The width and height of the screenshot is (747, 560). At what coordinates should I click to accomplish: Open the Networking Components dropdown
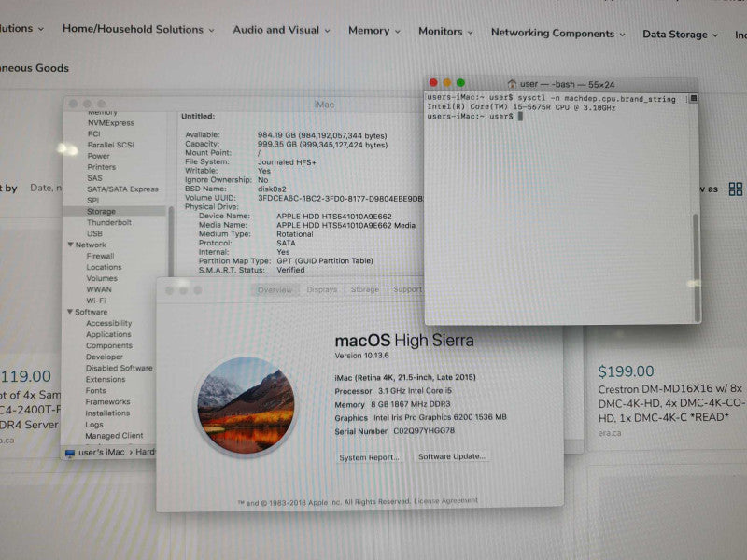click(557, 34)
